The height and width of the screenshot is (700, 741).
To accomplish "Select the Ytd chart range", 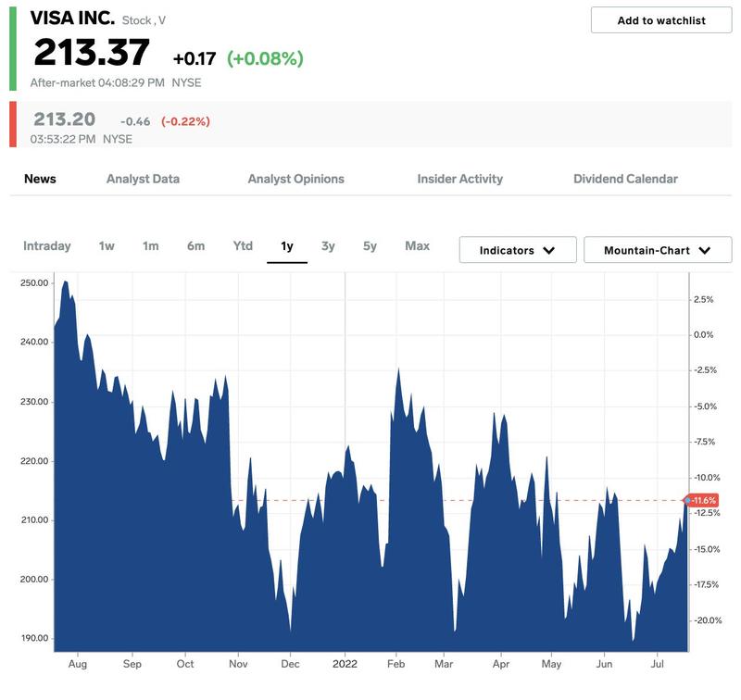I will pos(243,246).
